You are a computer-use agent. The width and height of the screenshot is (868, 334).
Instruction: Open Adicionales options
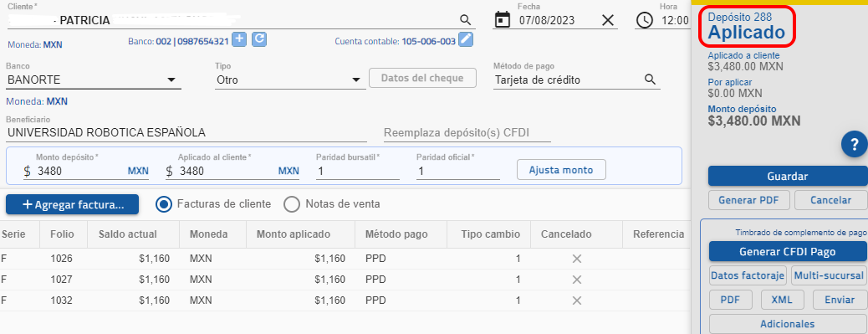coord(787,324)
